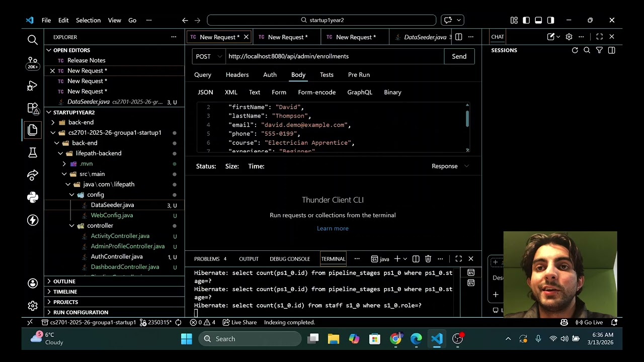This screenshot has height=362, width=644.
Task: Open the DEBUG CONSOLE tab
Action: (x=289, y=259)
